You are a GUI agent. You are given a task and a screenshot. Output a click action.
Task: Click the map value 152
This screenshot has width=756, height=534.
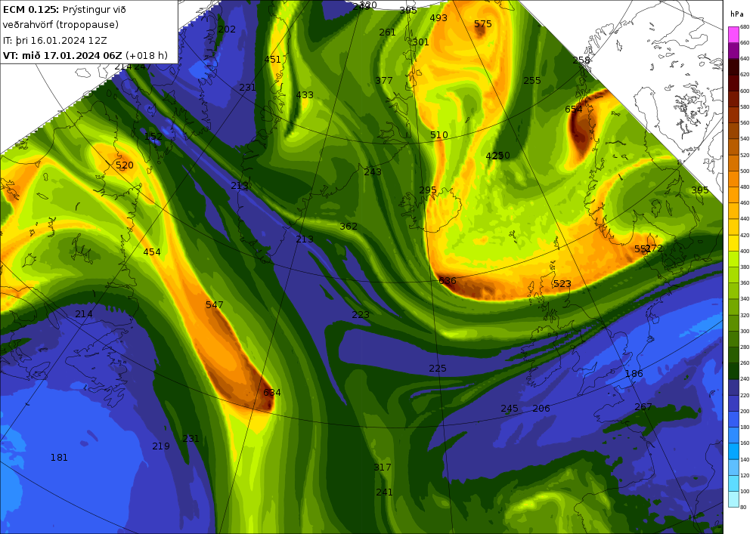click(x=153, y=136)
